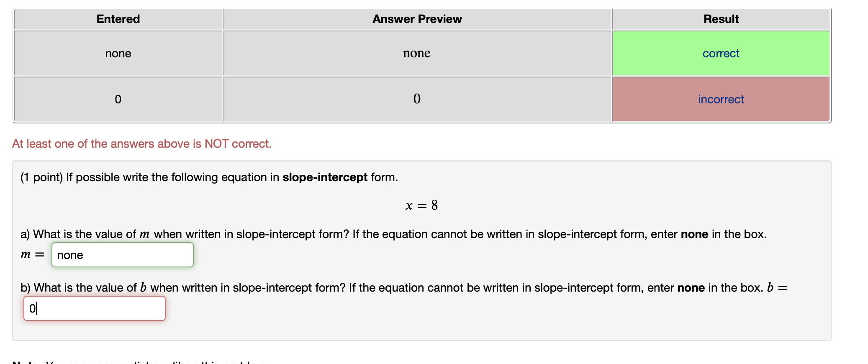The height and width of the screenshot is (364, 868).
Task: Click inside the m value input field
Action: pyautogui.click(x=122, y=255)
